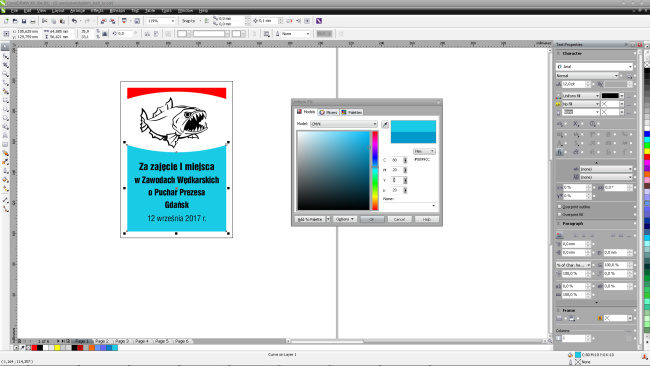Click the eyedropper in Uniform Fill dialog

[x=385, y=124]
